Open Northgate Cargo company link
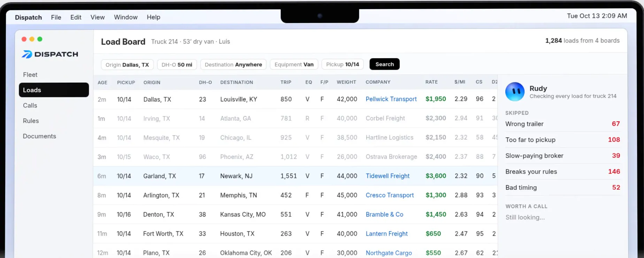The image size is (644, 258). [x=389, y=253]
